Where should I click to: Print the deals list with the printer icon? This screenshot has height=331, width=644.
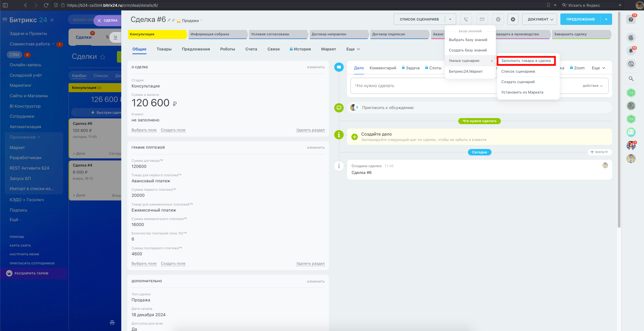point(112,323)
